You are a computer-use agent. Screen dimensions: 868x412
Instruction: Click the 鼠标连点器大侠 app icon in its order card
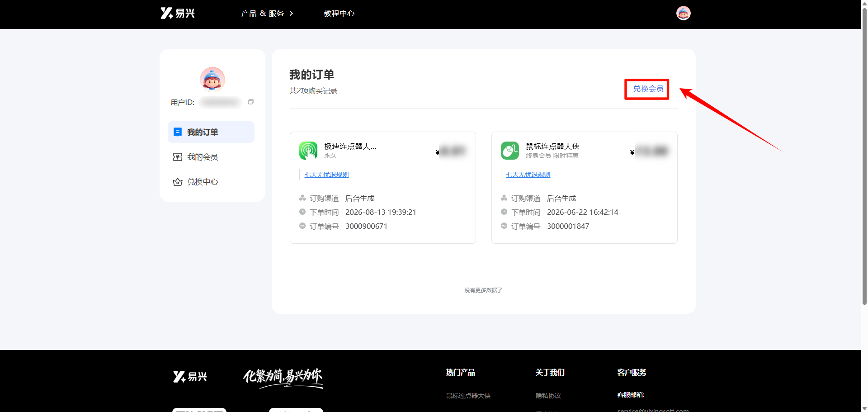510,151
